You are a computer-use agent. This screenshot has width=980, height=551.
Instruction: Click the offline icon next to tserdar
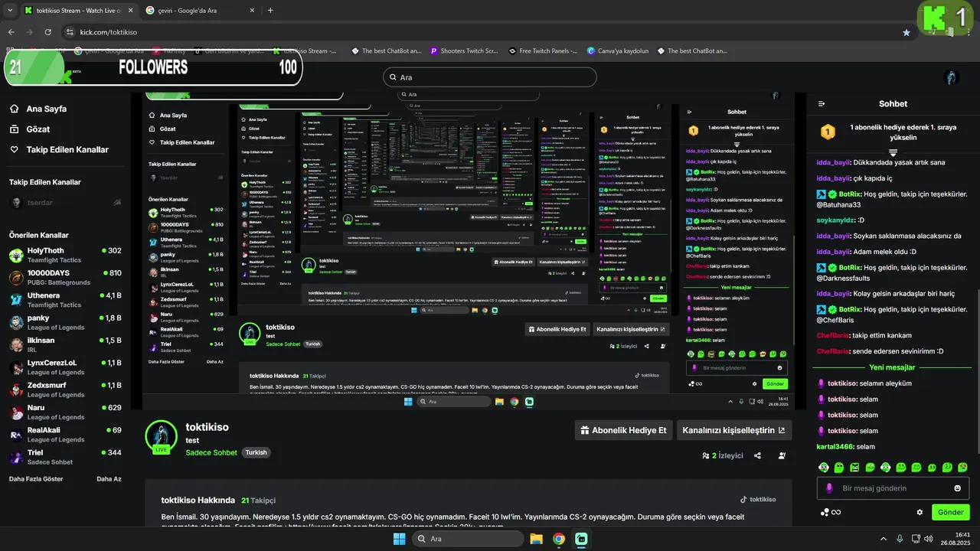coord(117,203)
